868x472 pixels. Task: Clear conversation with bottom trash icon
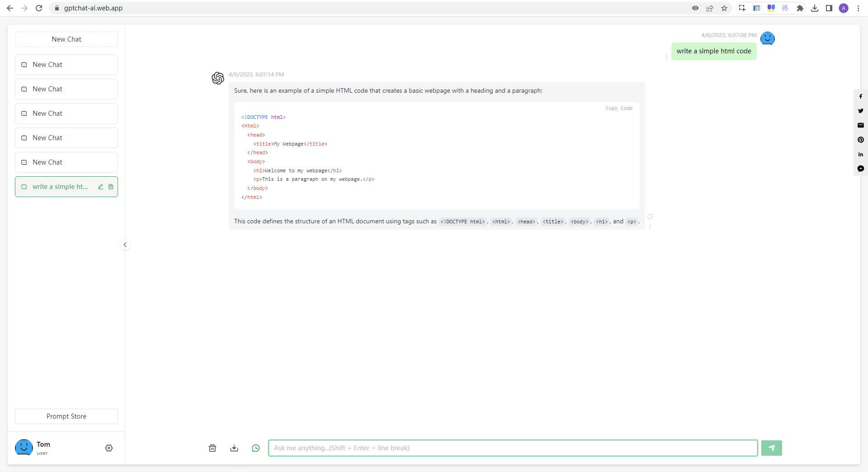212,448
